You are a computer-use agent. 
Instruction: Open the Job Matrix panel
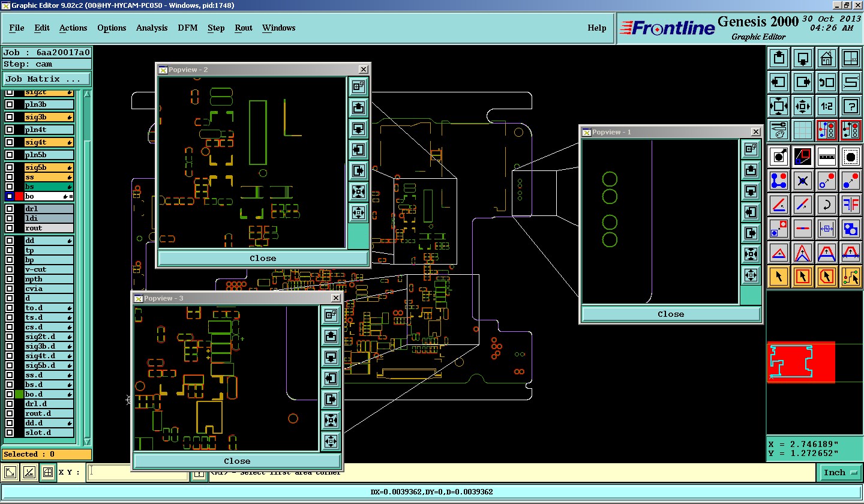click(47, 79)
